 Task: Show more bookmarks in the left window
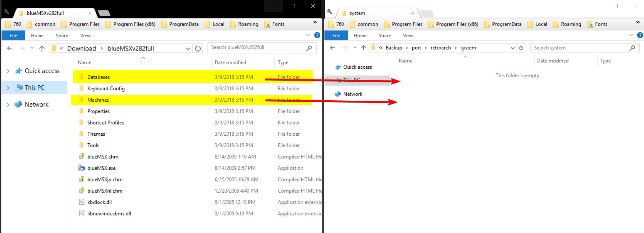point(315,23)
